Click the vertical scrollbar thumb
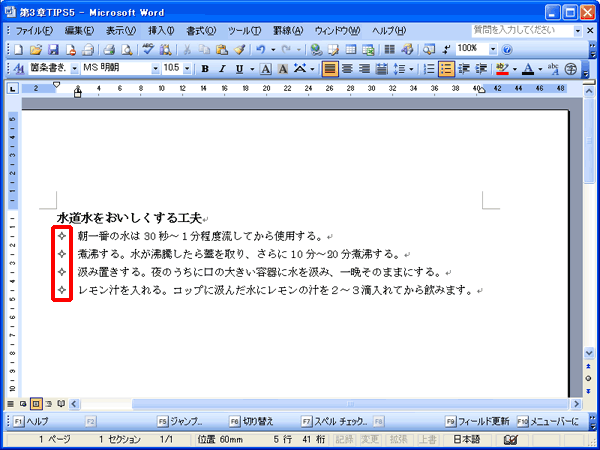 [589, 141]
